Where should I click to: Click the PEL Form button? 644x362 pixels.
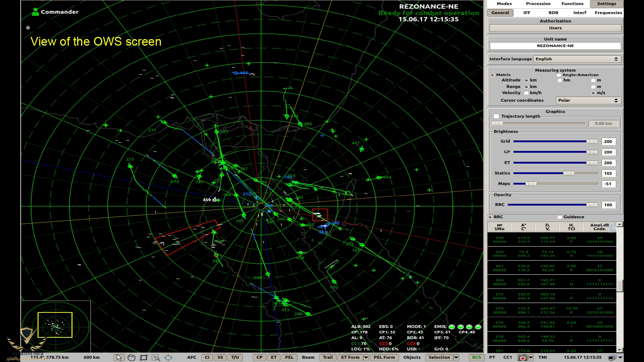[x=384, y=357]
